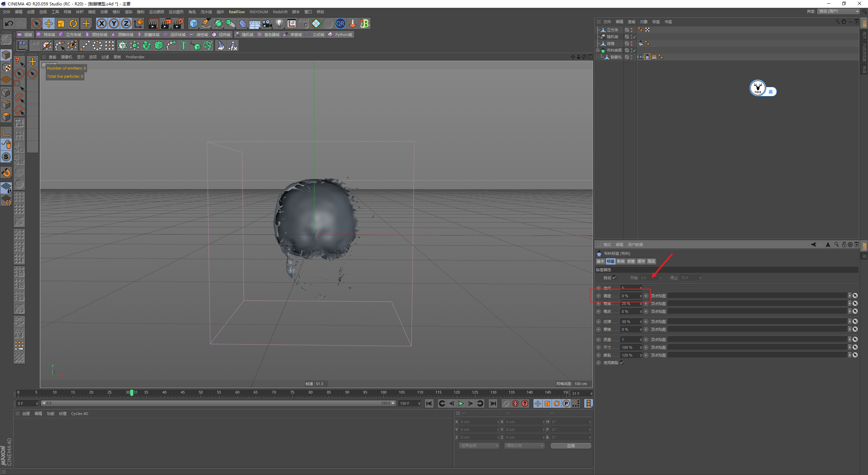Image resolution: width=868 pixels, height=475 pixels.
Task: Open the 界面 layout dropdown
Action: click(839, 12)
